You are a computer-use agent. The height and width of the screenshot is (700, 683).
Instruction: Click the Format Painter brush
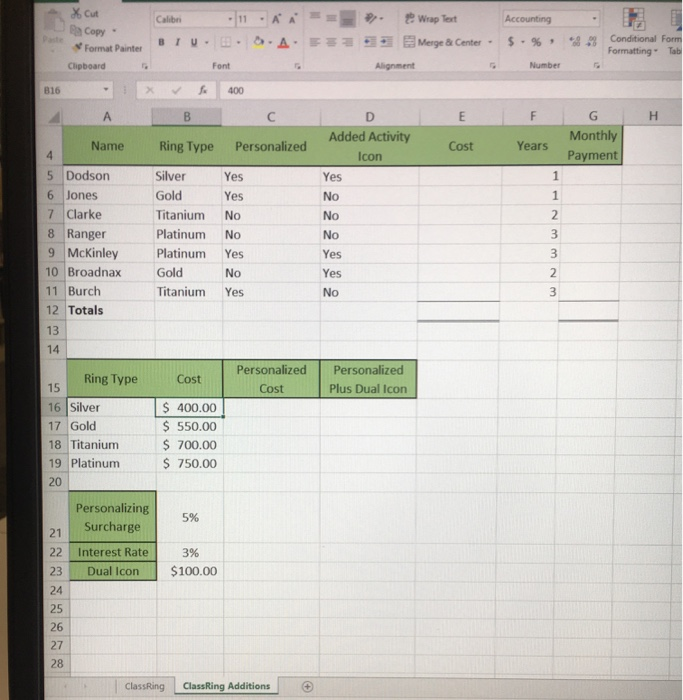[x=107, y=48]
